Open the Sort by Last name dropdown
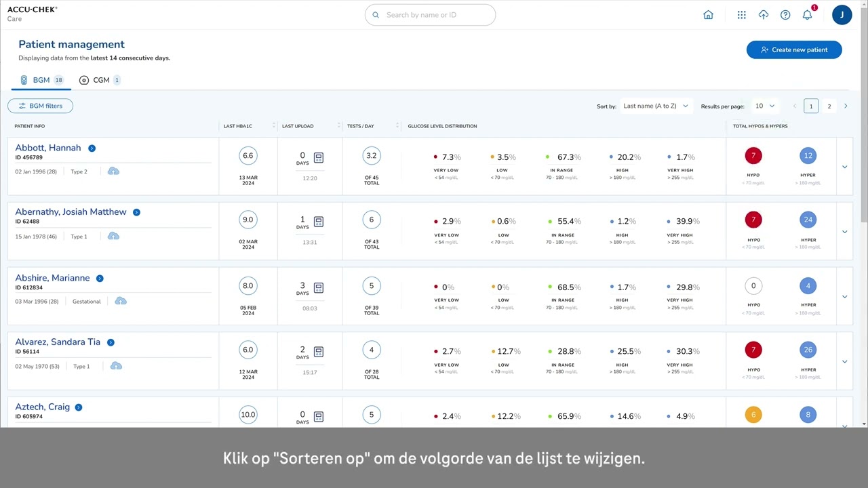The image size is (868, 488). pyautogui.click(x=656, y=106)
